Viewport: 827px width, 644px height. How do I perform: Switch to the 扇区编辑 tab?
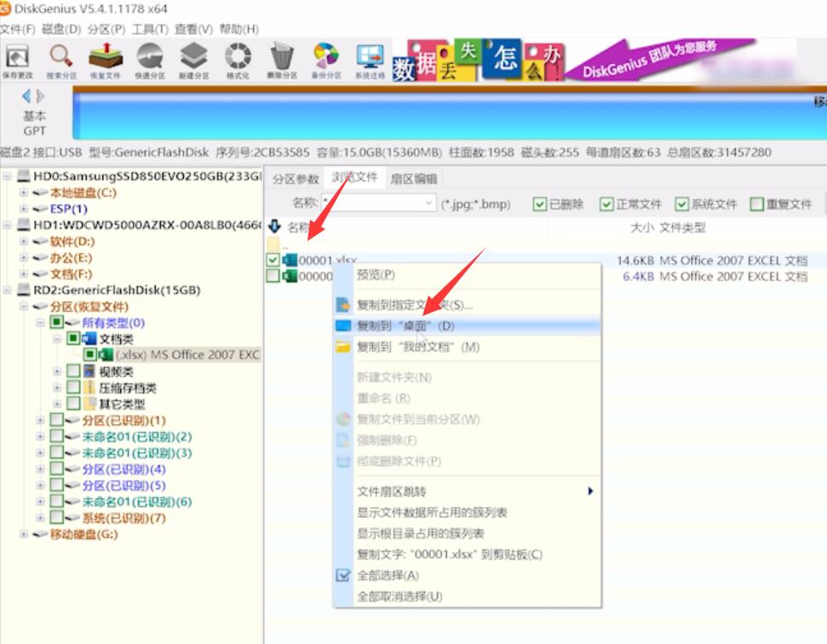[414, 180]
